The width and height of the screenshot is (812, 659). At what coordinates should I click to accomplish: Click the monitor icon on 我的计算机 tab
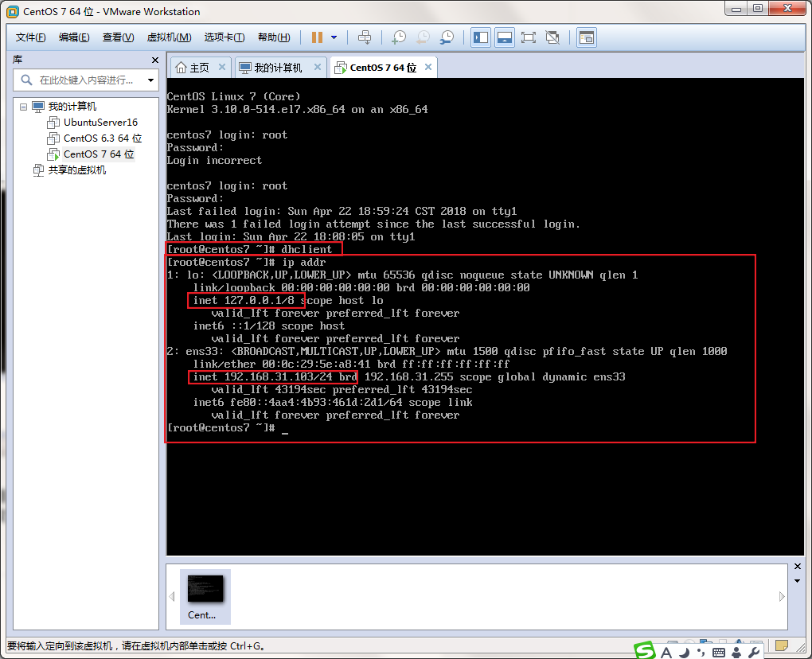coord(245,68)
